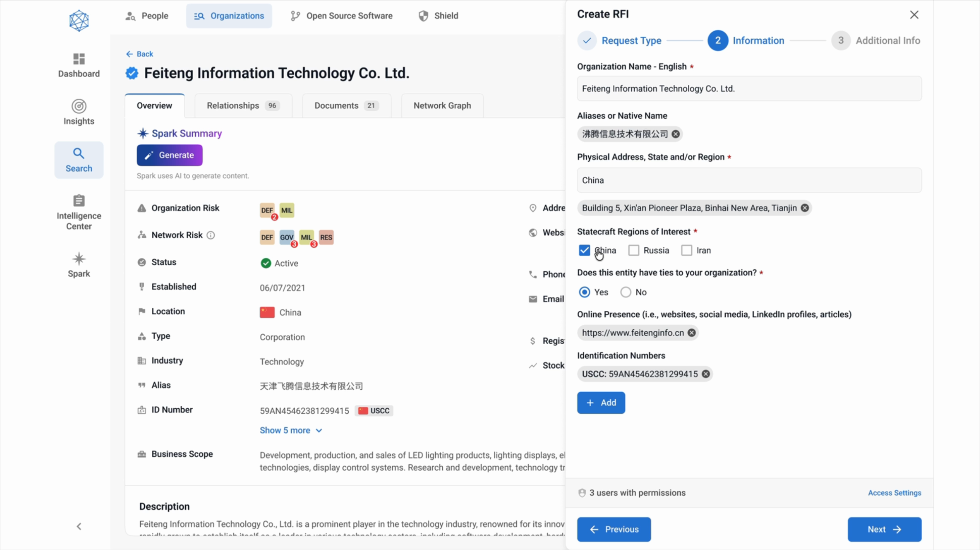Screen dimensions: 980x550
Task: Open the Open Source Software section
Action: (x=342, y=16)
